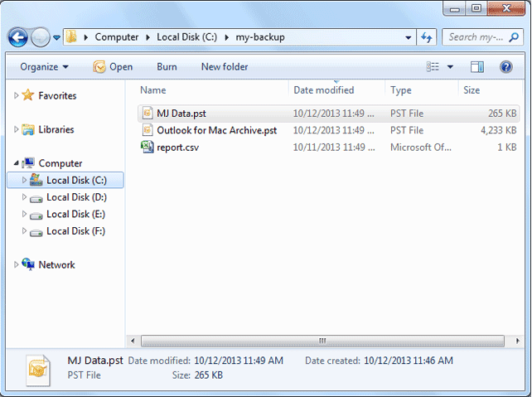Expand Local Disk (C:) tree node
The height and width of the screenshot is (397, 532).
(24, 180)
